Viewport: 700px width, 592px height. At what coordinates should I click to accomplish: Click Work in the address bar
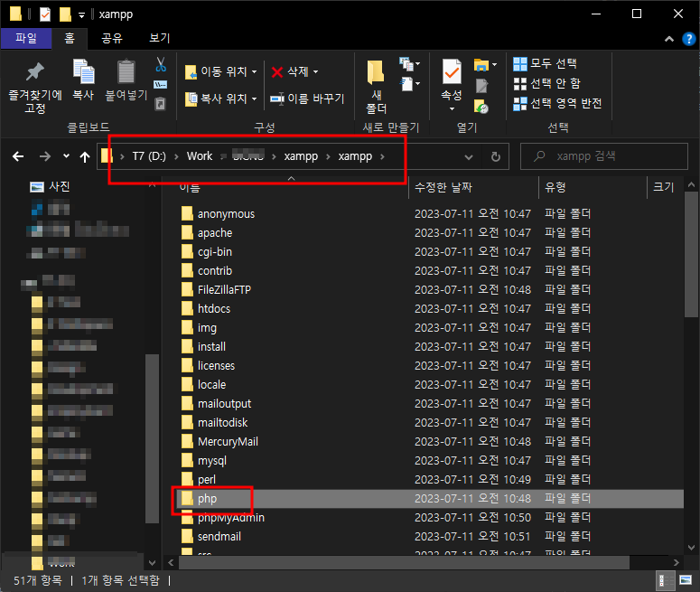(x=200, y=156)
